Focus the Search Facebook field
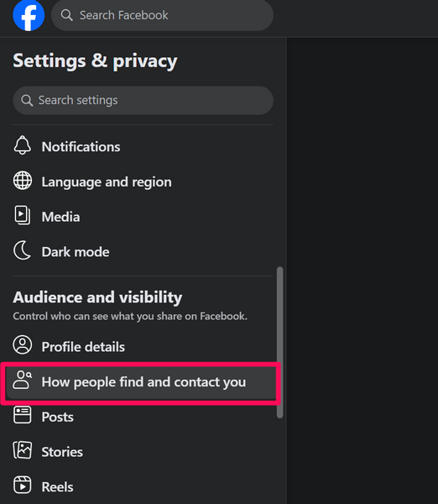 162,15
